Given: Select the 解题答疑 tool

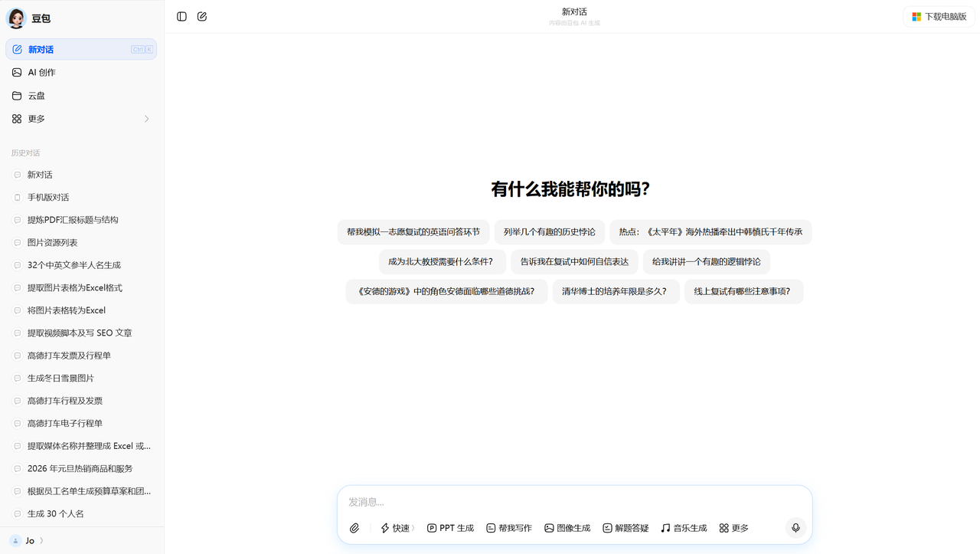Looking at the screenshot, I should pyautogui.click(x=625, y=528).
